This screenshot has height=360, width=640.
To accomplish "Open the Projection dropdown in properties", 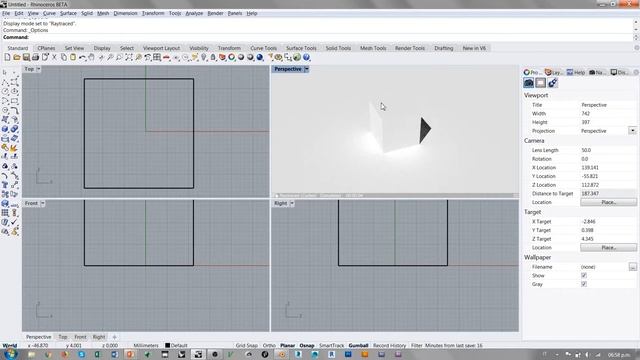I will [x=632, y=131].
